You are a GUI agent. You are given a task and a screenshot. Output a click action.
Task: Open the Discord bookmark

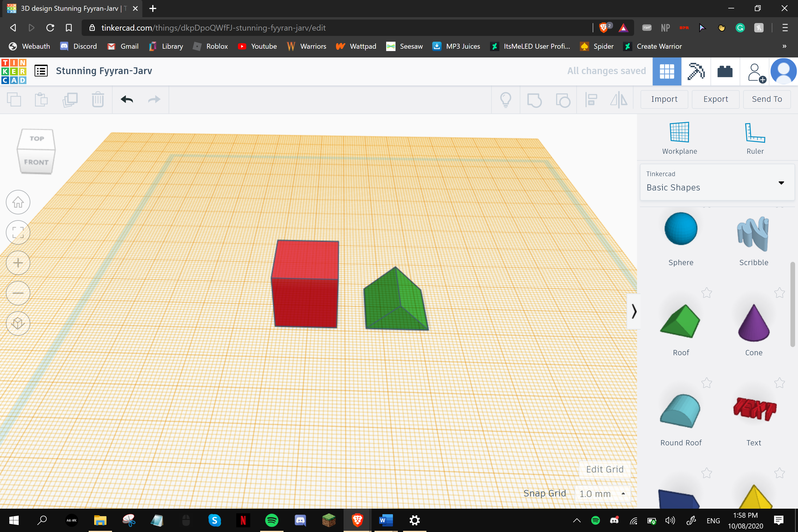pos(78,46)
